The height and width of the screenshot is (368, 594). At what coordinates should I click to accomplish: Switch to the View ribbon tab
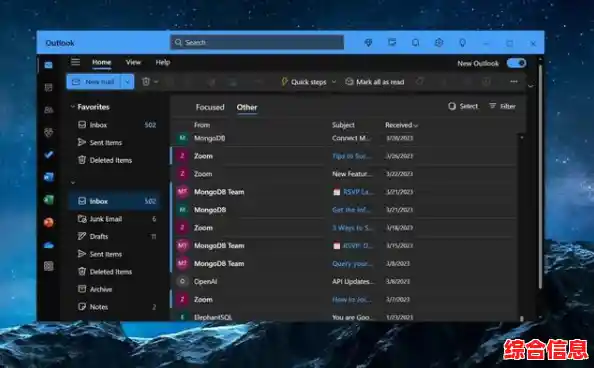[x=133, y=62]
